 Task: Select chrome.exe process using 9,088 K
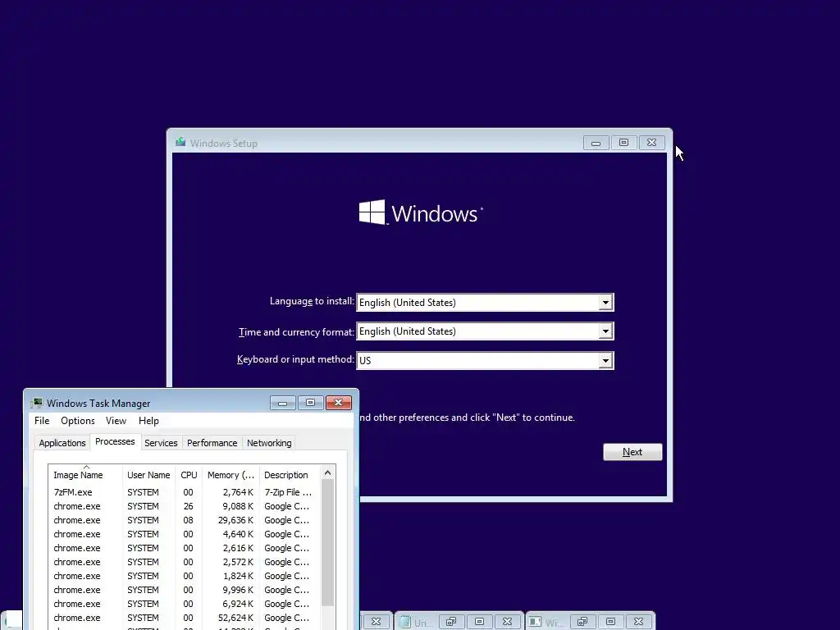click(185, 505)
